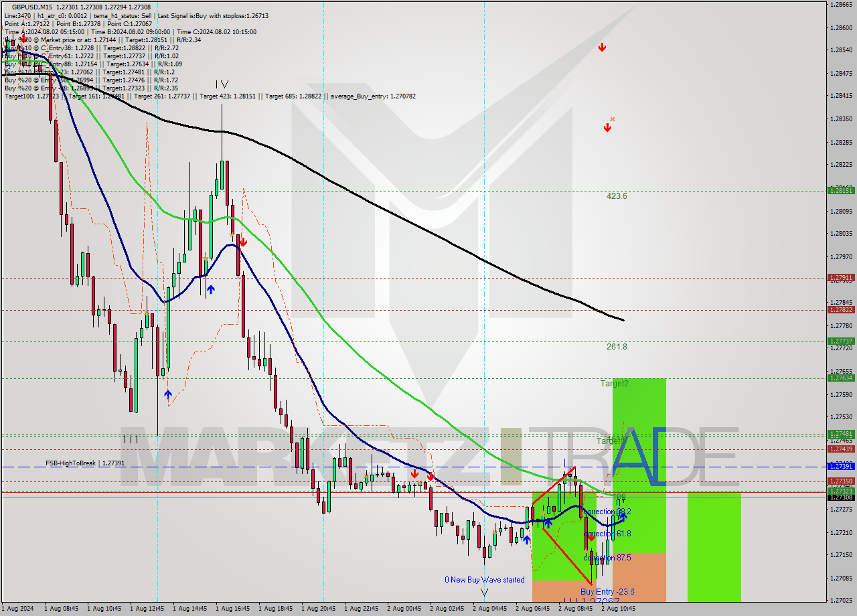Click the 'I I I' wave label
Image resolution: width=857 pixels, height=616 pixels.
130,439
